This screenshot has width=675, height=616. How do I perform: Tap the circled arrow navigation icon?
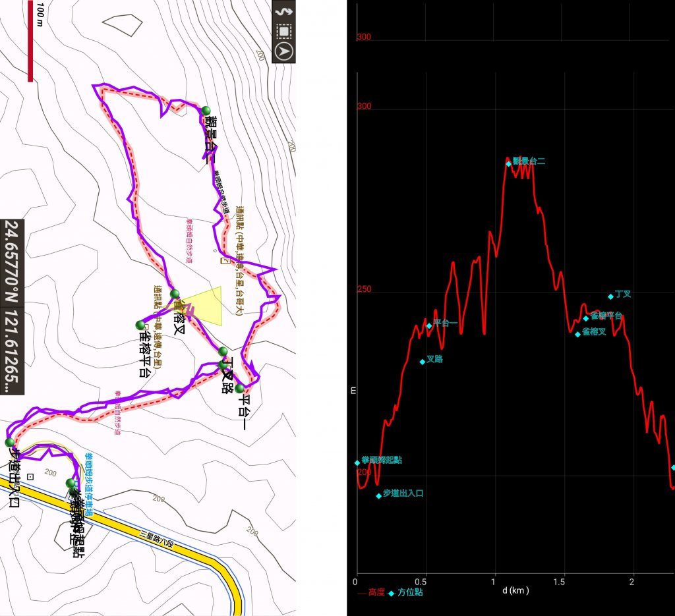283,51
